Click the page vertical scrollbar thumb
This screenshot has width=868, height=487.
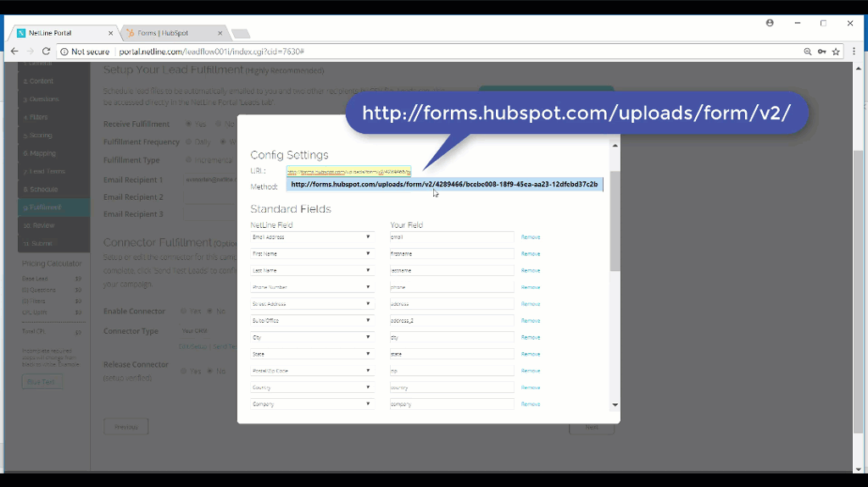[x=858, y=291]
